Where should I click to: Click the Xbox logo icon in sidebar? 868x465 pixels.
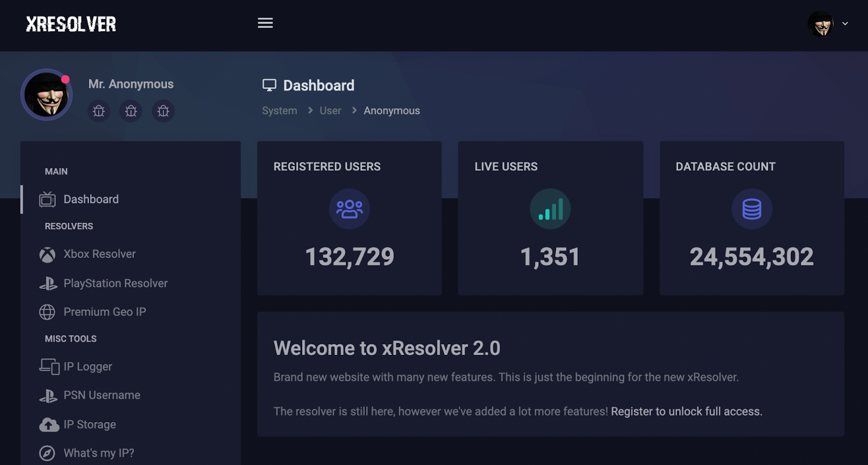pos(47,255)
